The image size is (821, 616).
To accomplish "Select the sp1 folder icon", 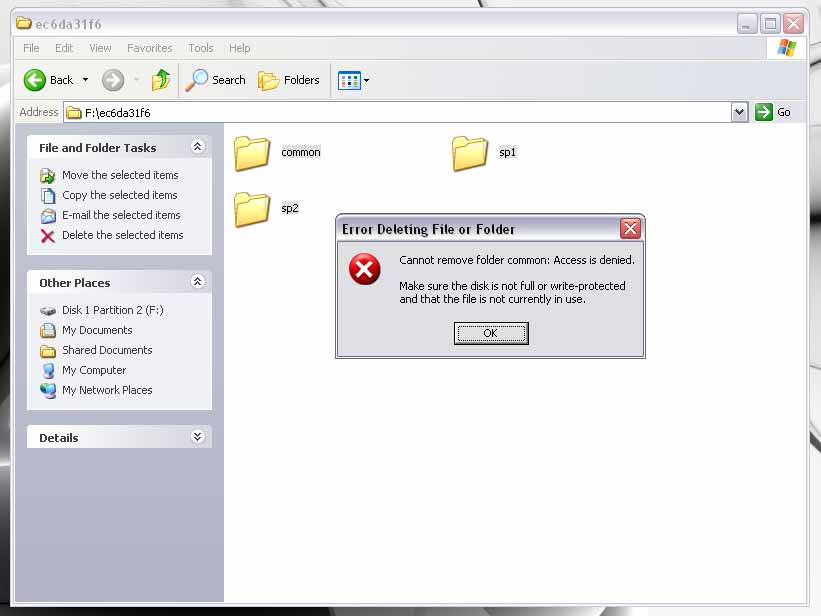I will pos(470,153).
